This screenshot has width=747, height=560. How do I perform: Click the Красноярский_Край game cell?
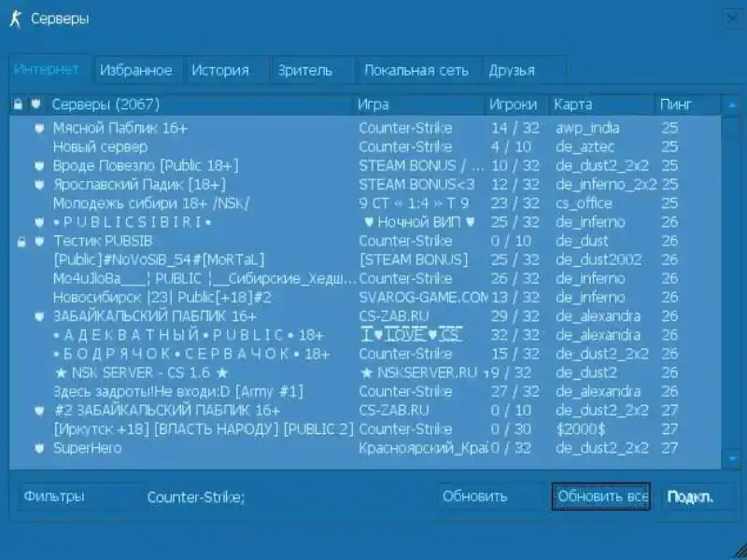click(424, 449)
